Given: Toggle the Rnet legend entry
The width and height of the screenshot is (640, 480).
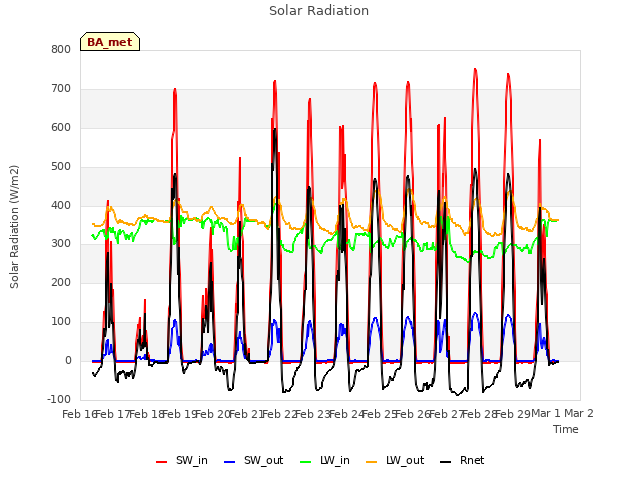Looking at the screenshot, I should pyautogui.click(x=462, y=461).
